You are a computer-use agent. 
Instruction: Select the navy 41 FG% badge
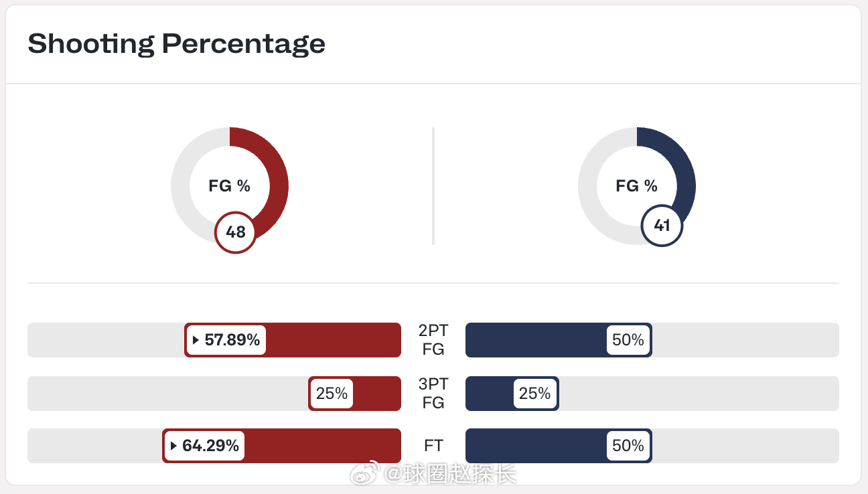662,226
